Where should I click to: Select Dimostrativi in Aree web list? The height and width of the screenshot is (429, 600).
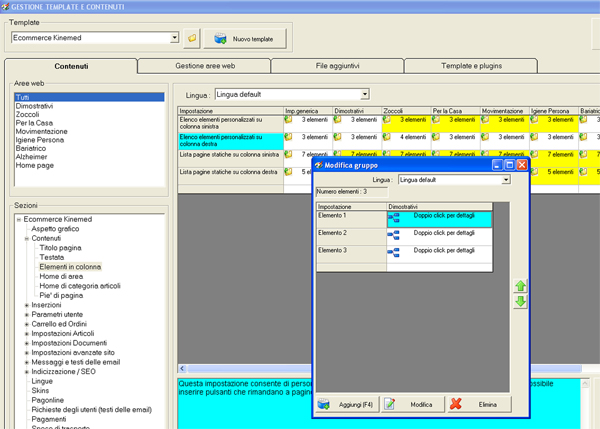[x=34, y=106]
